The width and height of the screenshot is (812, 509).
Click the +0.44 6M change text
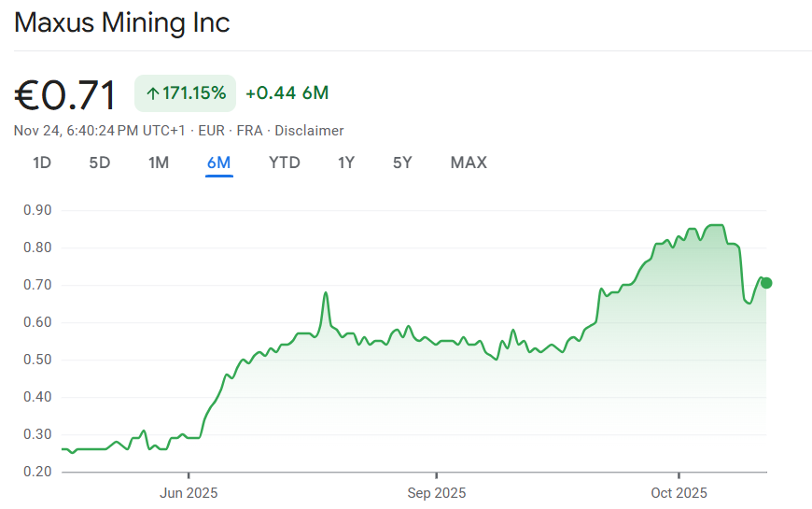pyautogui.click(x=287, y=93)
